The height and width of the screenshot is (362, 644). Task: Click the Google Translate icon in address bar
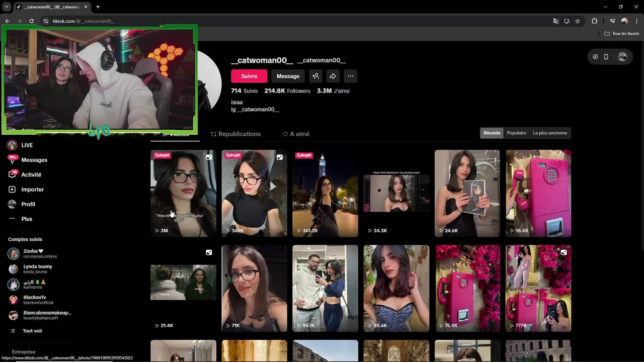coord(556,21)
